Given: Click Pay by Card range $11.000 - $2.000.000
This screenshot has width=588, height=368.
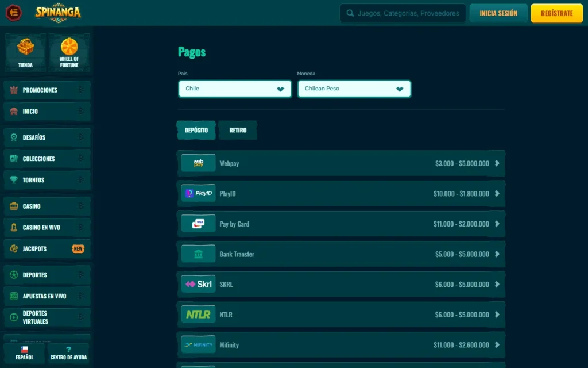Looking at the screenshot, I should point(461,224).
